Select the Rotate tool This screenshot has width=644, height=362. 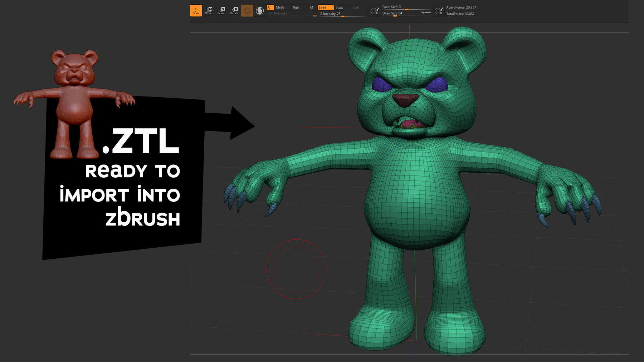[x=234, y=11]
